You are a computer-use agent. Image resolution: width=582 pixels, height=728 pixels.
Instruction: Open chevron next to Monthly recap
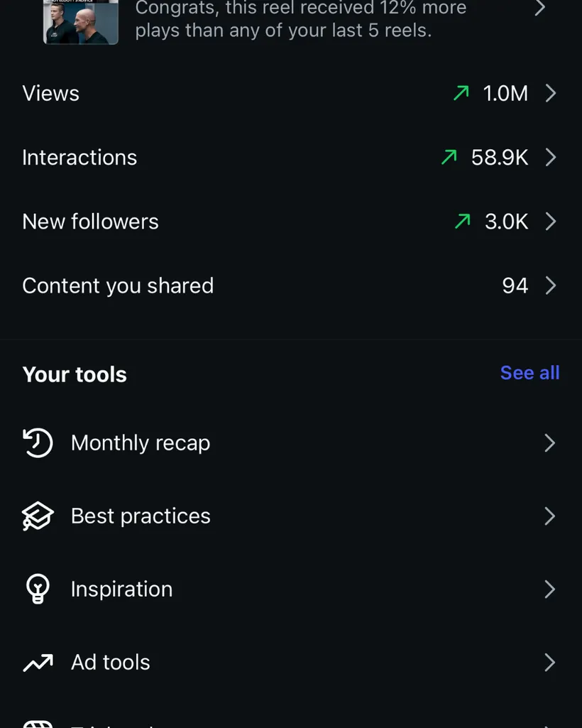click(549, 443)
